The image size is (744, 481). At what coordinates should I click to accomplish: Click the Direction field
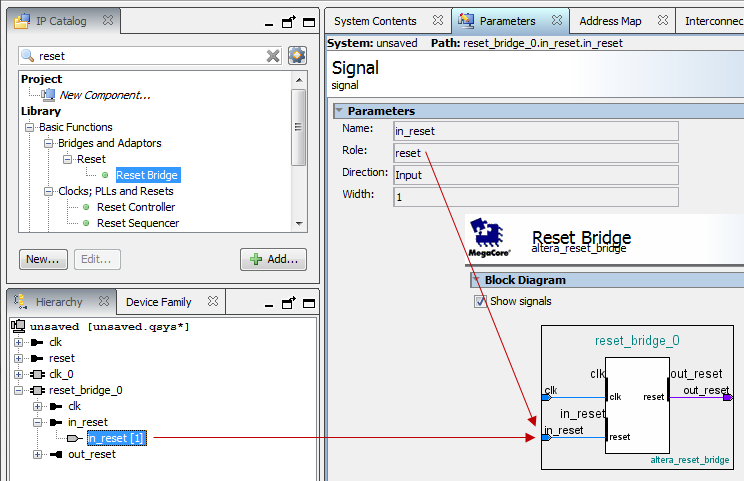point(536,175)
